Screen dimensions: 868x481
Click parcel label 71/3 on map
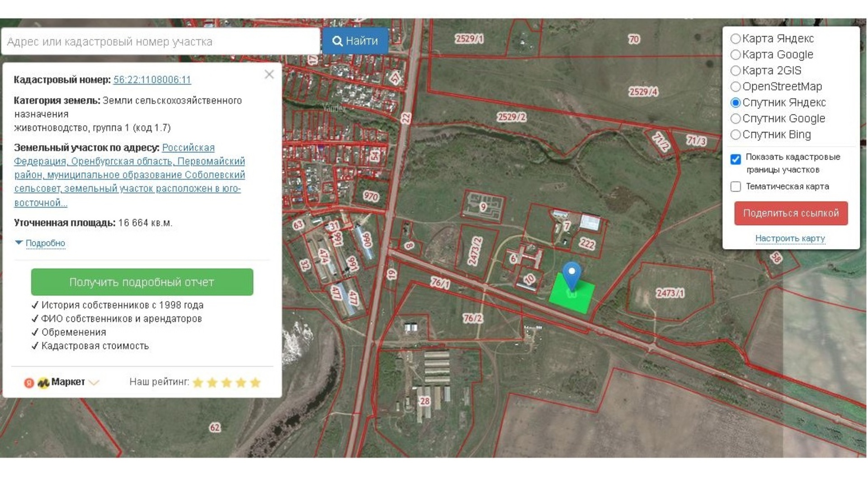(696, 141)
